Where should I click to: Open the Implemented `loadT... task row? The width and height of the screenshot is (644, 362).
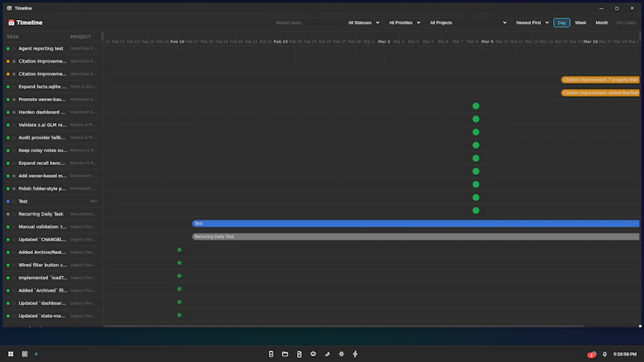[x=52, y=278]
